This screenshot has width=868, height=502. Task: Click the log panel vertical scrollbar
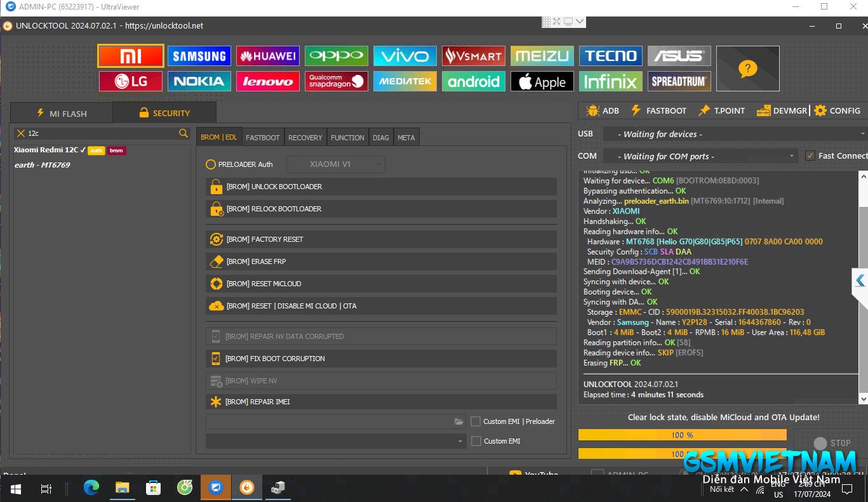click(x=862, y=287)
